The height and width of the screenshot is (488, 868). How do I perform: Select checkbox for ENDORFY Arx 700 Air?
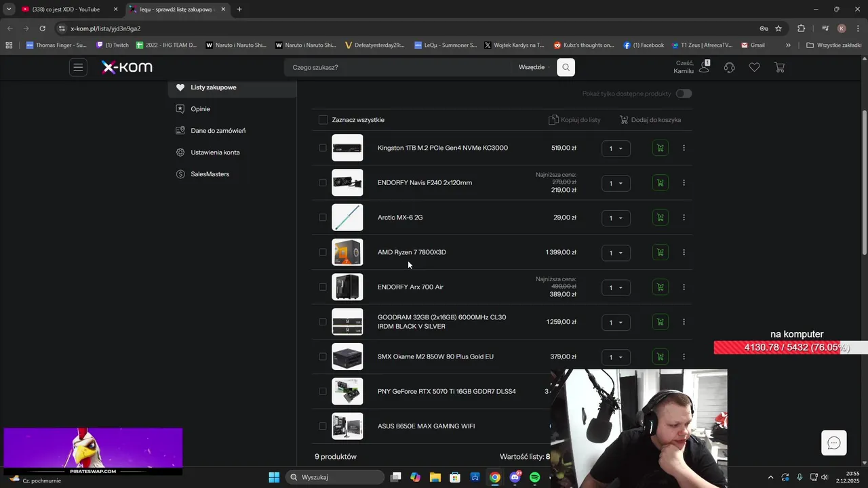[x=323, y=287]
